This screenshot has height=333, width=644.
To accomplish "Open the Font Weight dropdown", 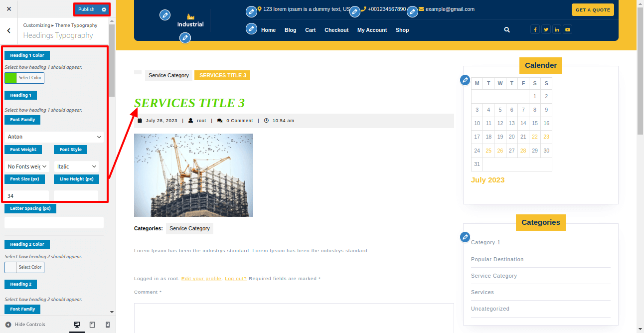I will point(27,166).
